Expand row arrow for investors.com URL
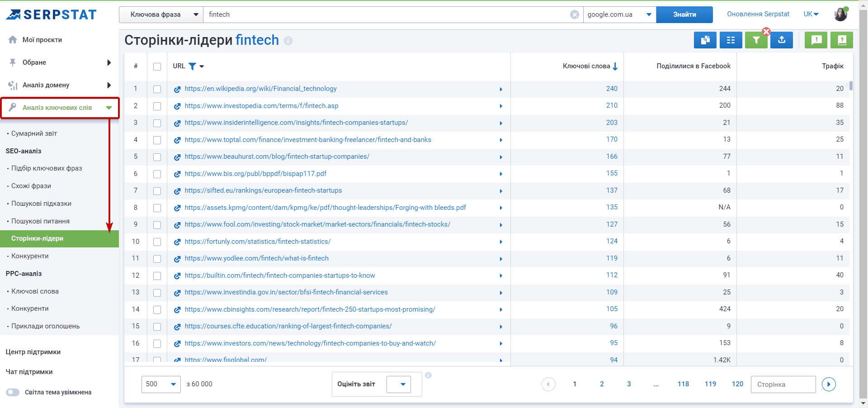This screenshot has height=408, width=868. [x=501, y=344]
